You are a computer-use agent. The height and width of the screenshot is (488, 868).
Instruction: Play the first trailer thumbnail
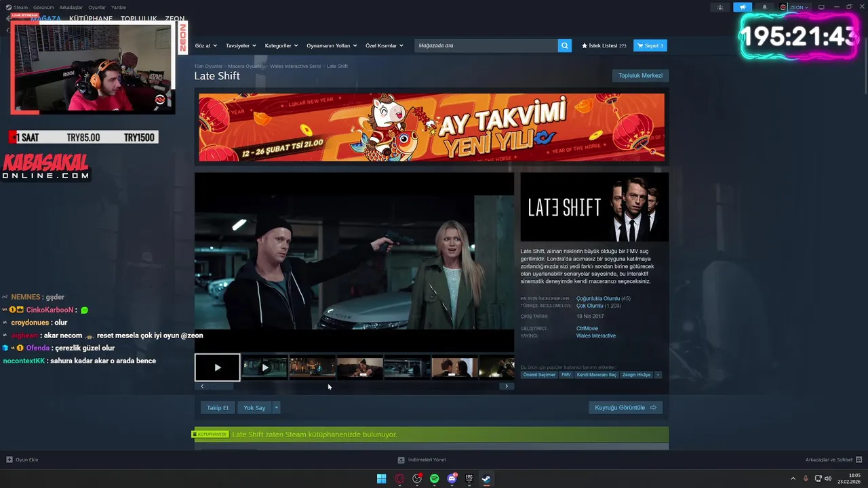click(218, 367)
